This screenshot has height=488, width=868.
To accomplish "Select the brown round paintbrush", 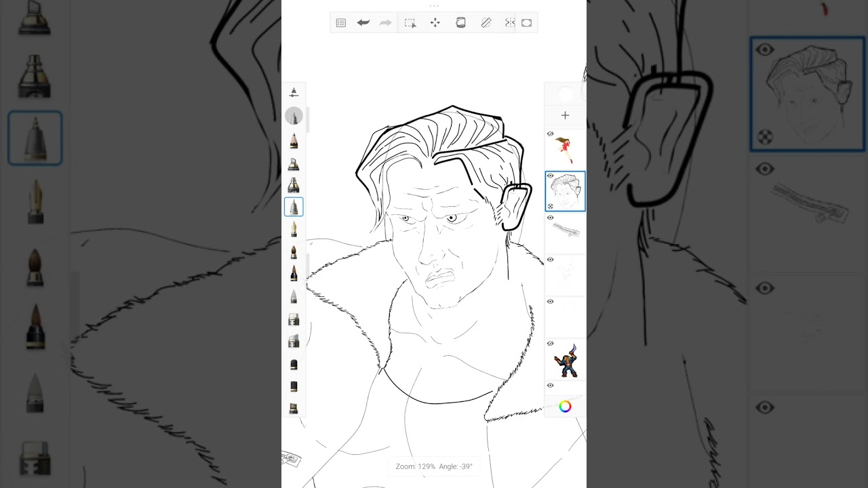I will pos(294,251).
